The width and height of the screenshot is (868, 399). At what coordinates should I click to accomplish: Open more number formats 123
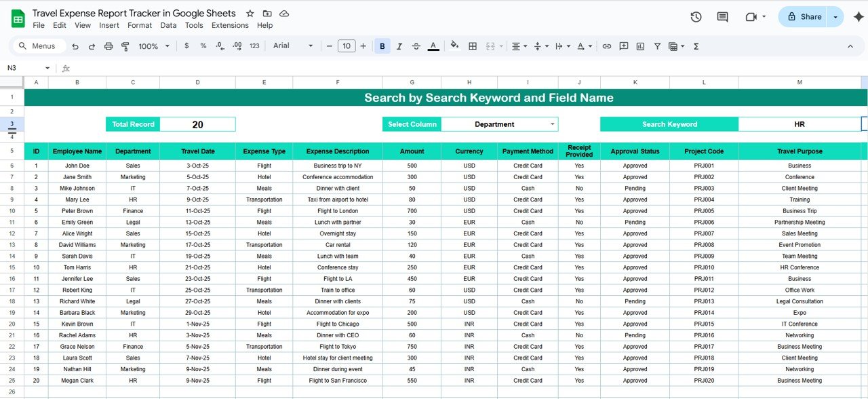pyautogui.click(x=254, y=46)
